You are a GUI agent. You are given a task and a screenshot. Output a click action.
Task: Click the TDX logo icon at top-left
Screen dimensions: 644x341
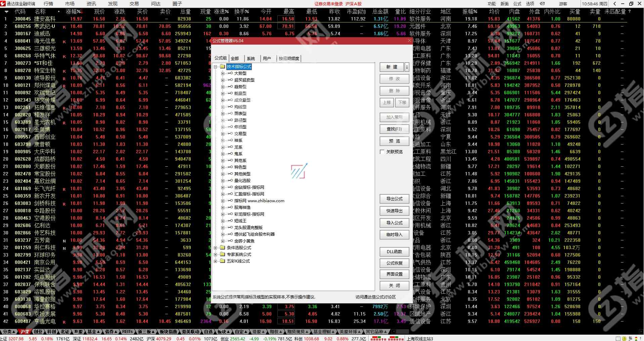pyautogui.click(x=3, y=4)
